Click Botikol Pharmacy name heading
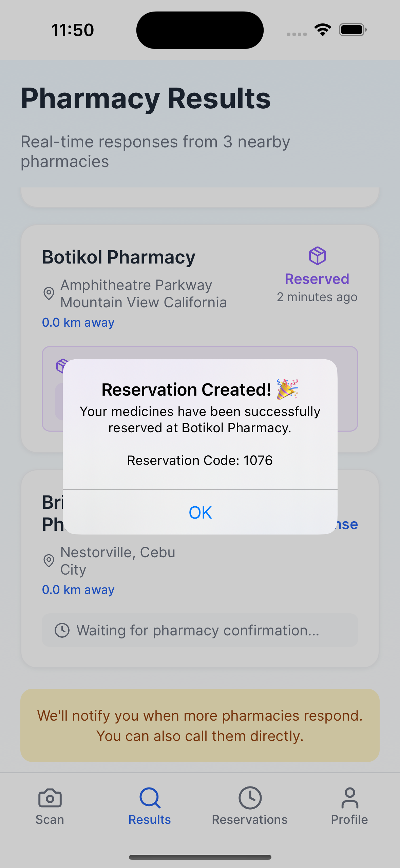The image size is (400, 868). tap(119, 257)
